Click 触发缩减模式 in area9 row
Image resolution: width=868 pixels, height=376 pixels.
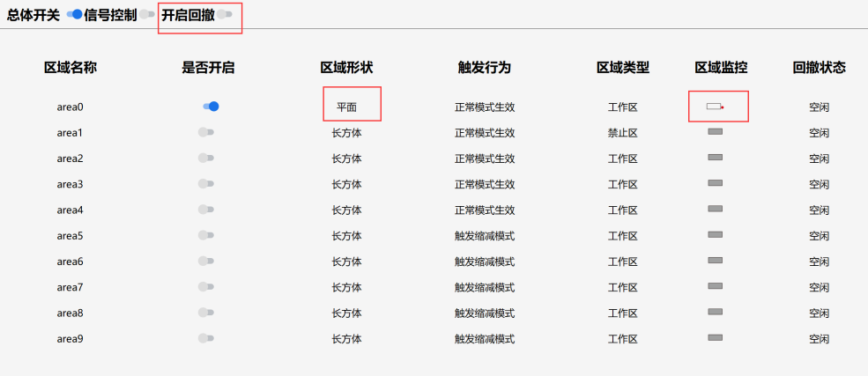[x=485, y=339]
